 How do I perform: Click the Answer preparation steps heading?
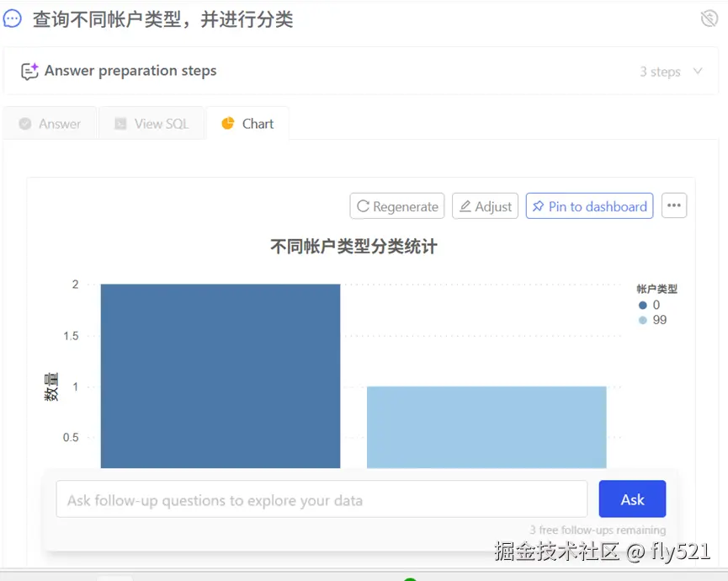130,71
